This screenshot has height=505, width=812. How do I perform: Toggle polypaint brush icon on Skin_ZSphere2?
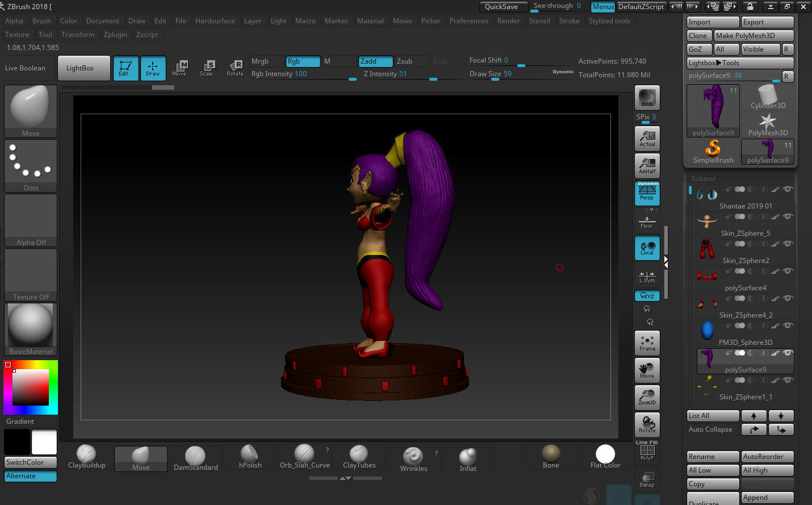(x=776, y=244)
